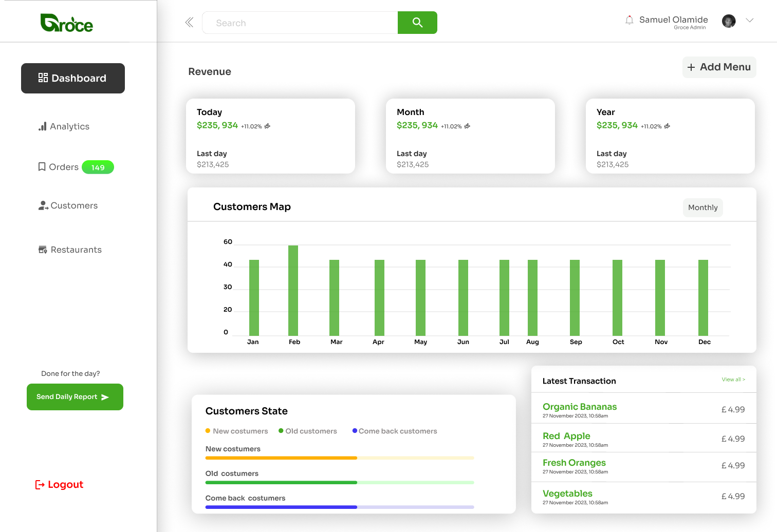Viewport: 777px width, 532px height.
Task: Click the Feb bar in chart
Action: pyautogui.click(x=293, y=290)
